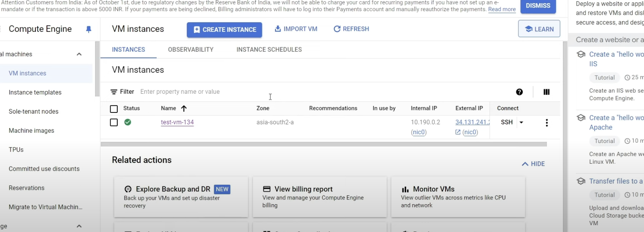Viewport: 644px width, 232px height.
Task: Switch to the Observability tab
Action: pyautogui.click(x=190, y=50)
